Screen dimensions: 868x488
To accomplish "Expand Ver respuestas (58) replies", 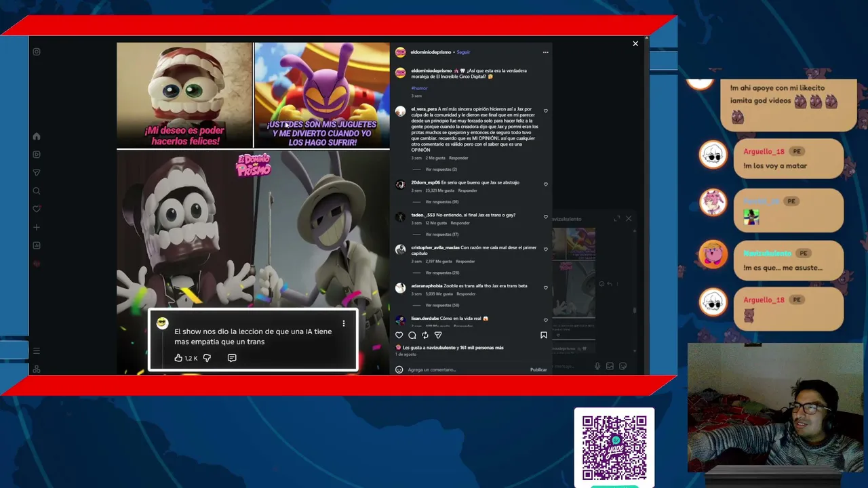I will point(442,305).
